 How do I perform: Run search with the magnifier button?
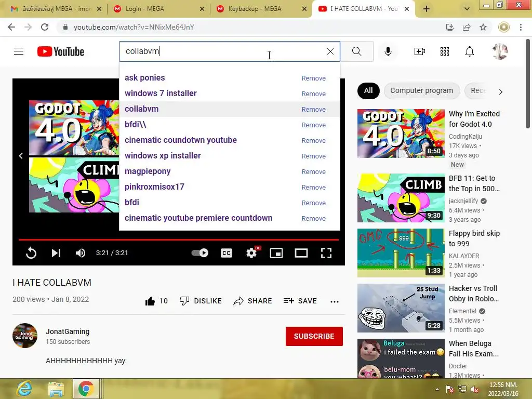(x=356, y=51)
